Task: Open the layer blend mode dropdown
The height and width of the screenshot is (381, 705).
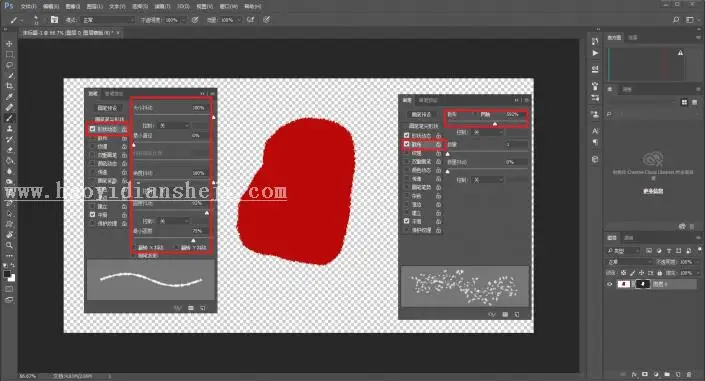Action: pyautogui.click(x=629, y=261)
